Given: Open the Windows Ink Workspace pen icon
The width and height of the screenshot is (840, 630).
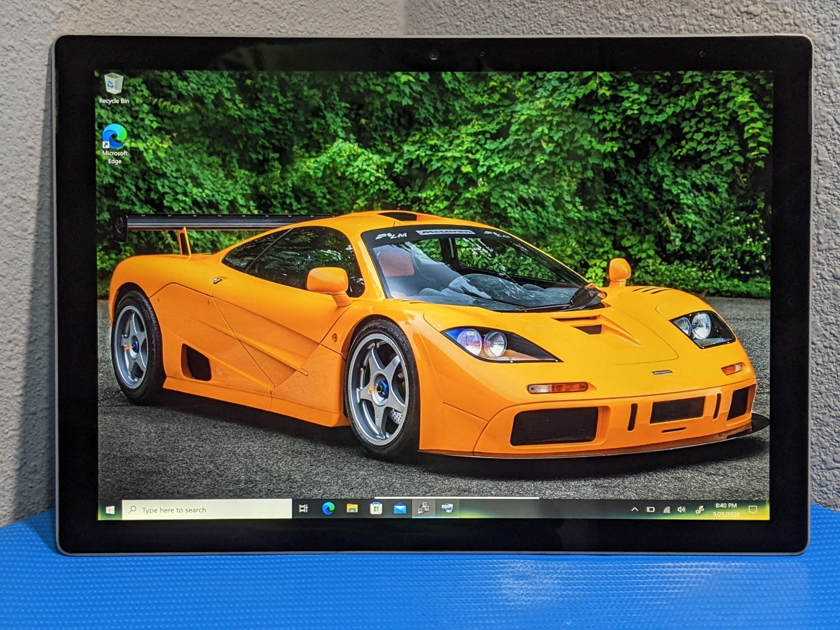Looking at the screenshot, I should point(699,509).
